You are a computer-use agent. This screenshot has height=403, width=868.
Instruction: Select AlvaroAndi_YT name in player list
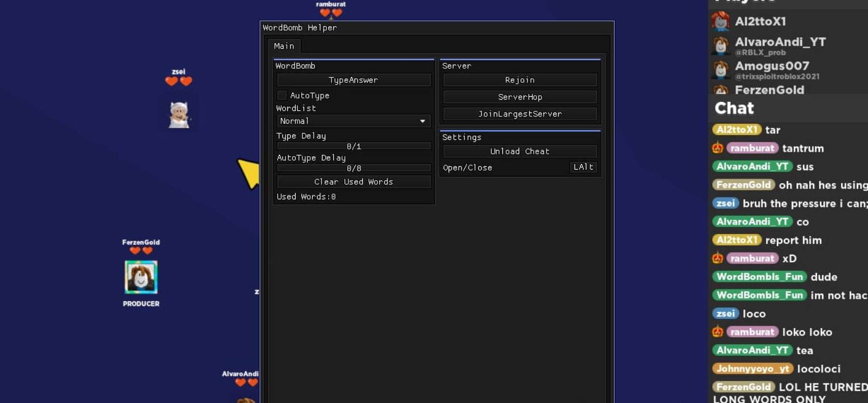click(780, 42)
